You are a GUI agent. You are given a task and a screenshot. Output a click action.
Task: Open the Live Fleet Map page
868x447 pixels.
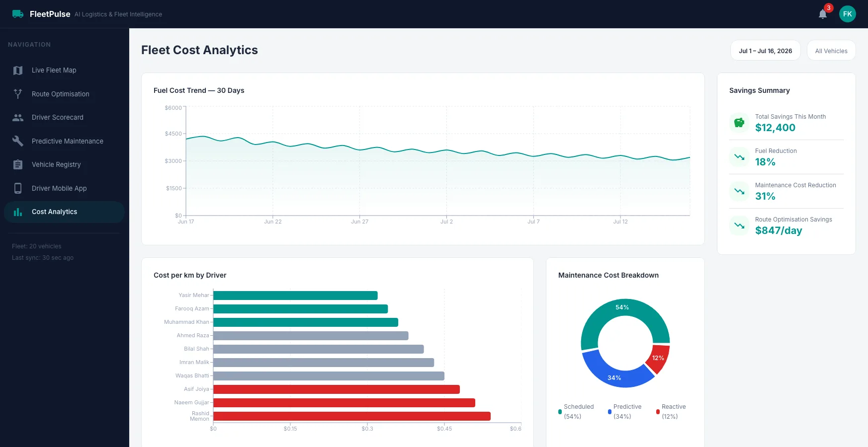coord(64,71)
